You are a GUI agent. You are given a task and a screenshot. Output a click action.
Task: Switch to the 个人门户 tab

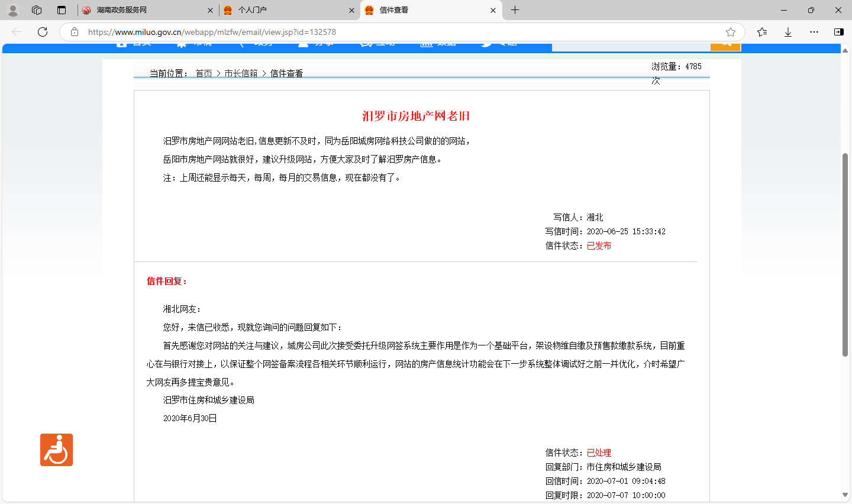(284, 10)
